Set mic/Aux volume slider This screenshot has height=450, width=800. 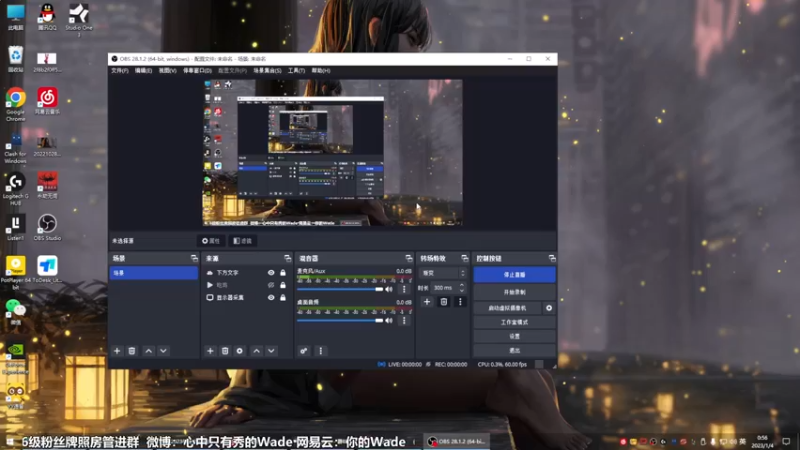pyautogui.click(x=340, y=289)
